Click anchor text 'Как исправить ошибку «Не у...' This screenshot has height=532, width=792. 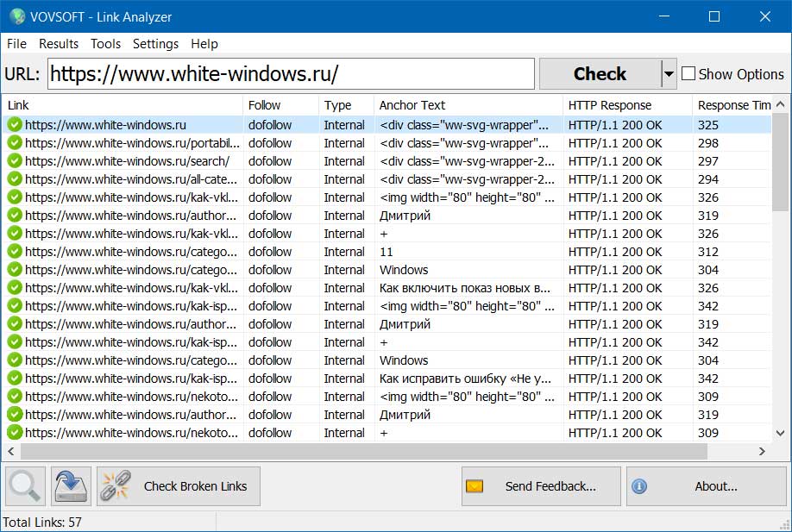click(465, 378)
